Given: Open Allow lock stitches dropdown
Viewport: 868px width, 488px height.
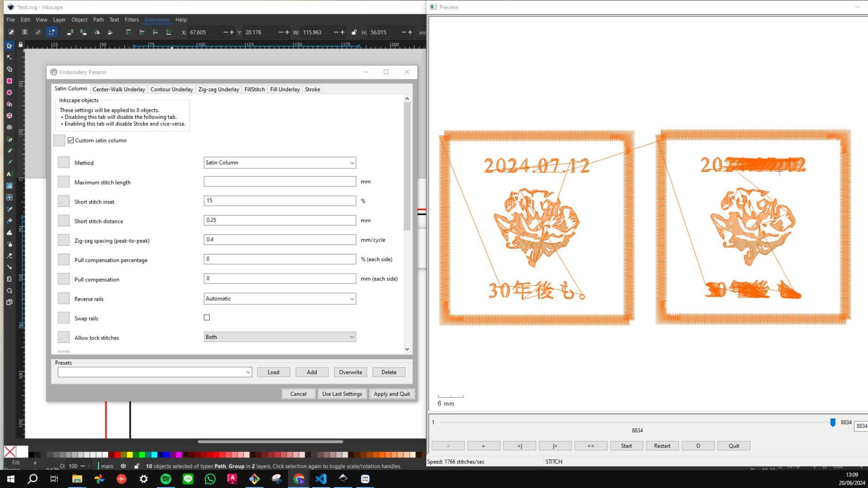Looking at the screenshot, I should click(x=280, y=337).
